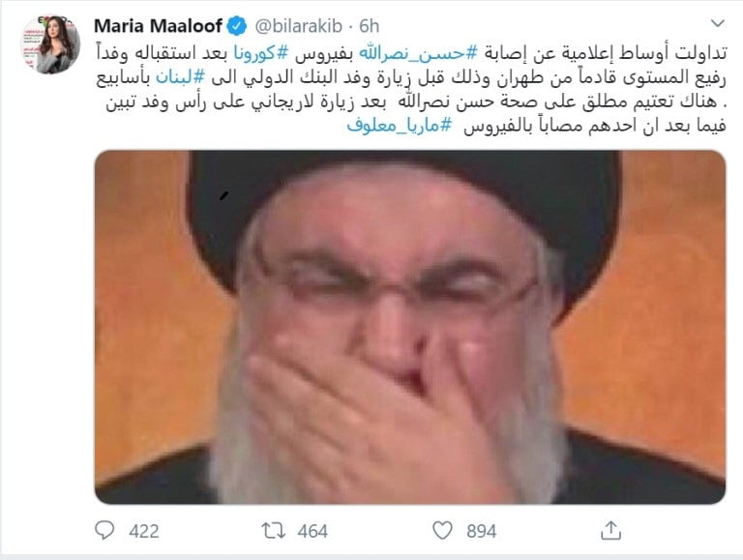Open Maria Maaloof's profile avatar
The height and width of the screenshot is (560, 743).
(x=50, y=44)
